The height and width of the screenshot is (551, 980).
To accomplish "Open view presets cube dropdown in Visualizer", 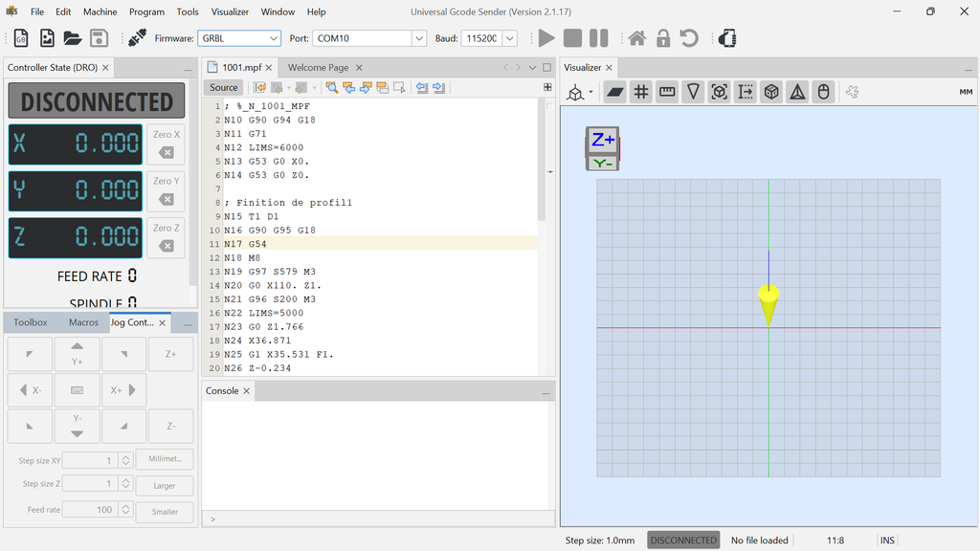I will point(579,93).
